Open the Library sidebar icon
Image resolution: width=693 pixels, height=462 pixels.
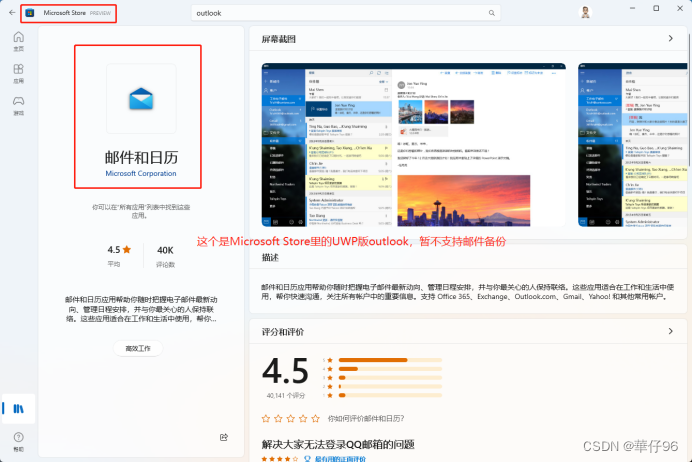(x=19, y=409)
